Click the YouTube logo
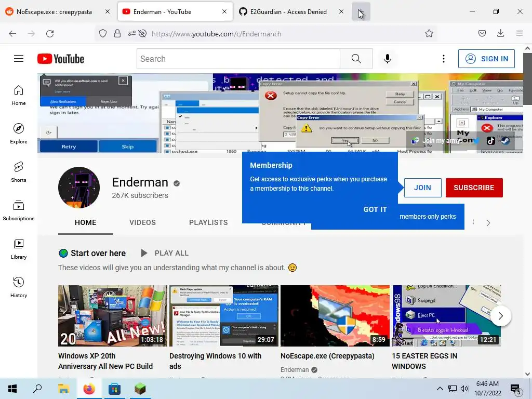 [x=61, y=59]
